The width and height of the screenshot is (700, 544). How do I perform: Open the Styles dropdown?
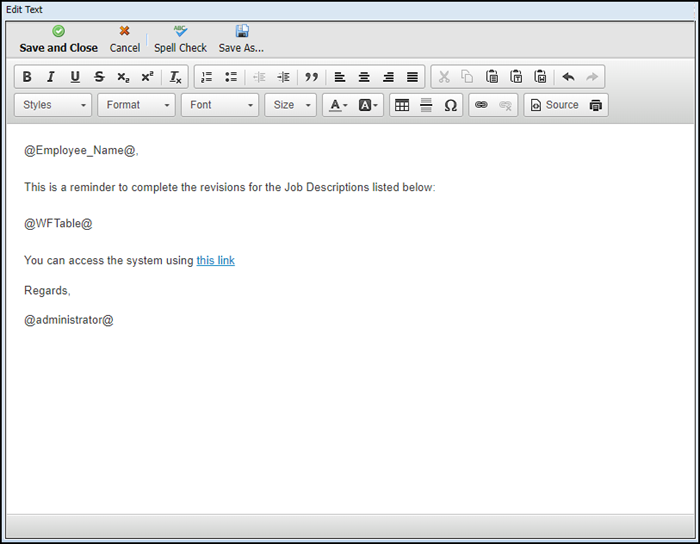tap(53, 105)
